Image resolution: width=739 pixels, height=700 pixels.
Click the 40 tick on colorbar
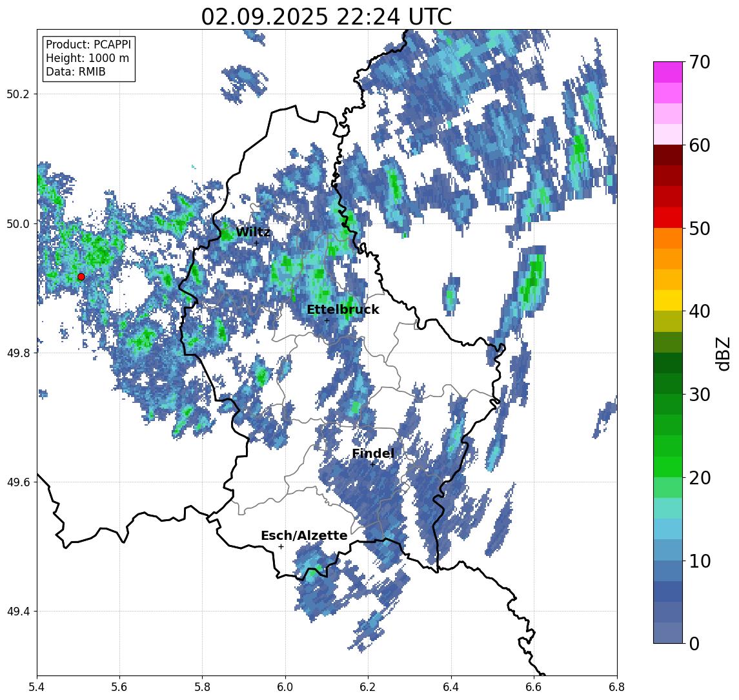(x=699, y=311)
